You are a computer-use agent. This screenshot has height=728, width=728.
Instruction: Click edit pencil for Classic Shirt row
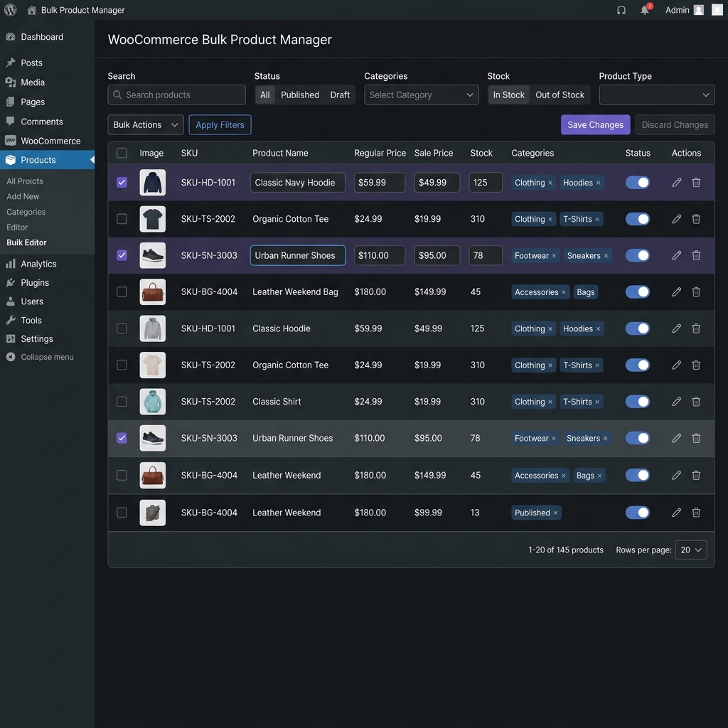coord(677,401)
